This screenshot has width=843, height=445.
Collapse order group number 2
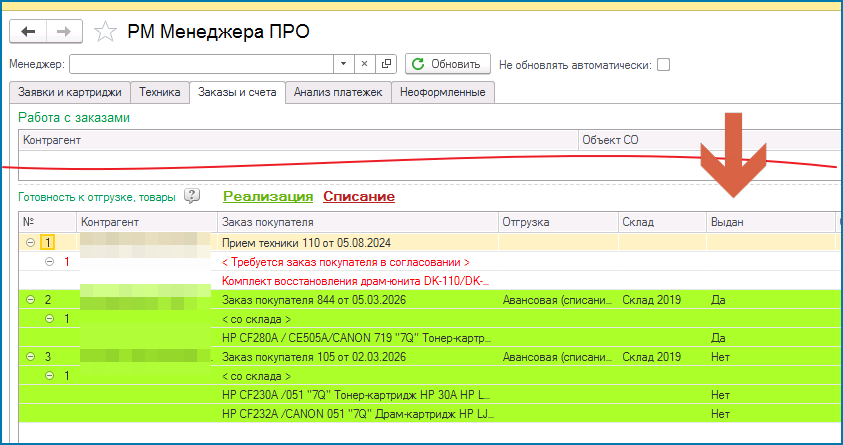[30, 299]
